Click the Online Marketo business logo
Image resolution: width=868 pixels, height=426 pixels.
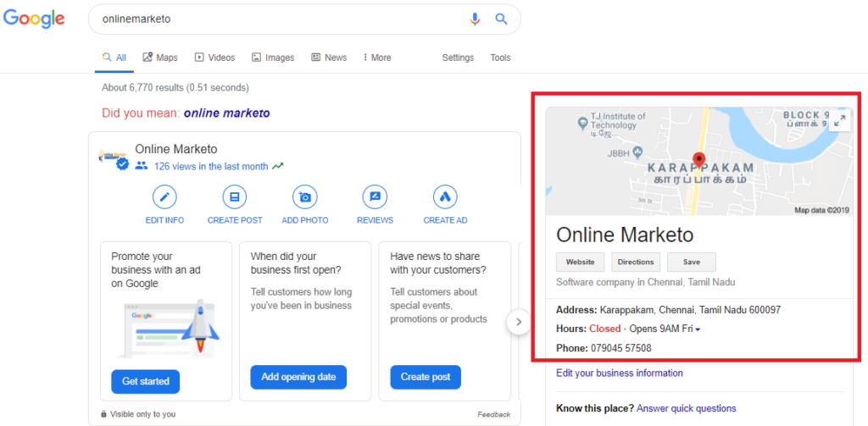click(x=113, y=159)
